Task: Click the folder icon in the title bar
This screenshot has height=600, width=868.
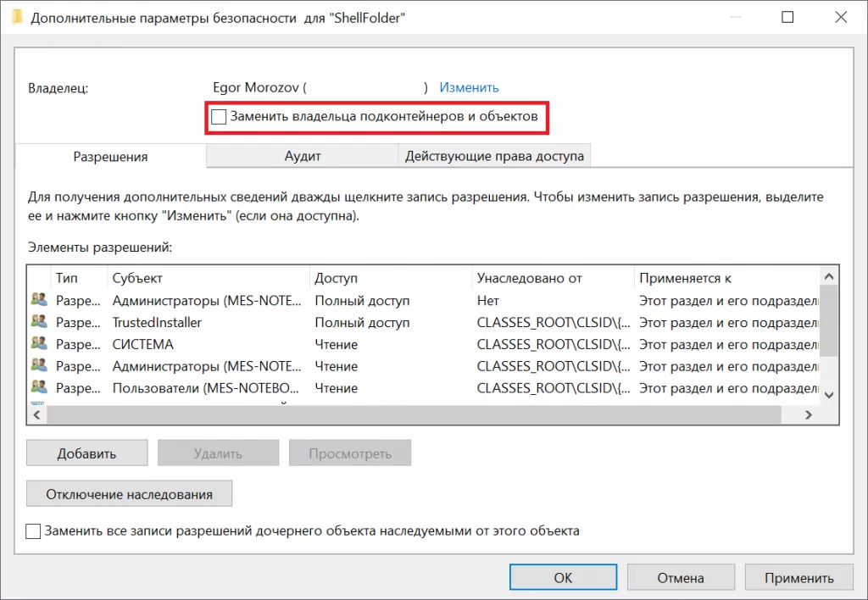Action: [18, 16]
